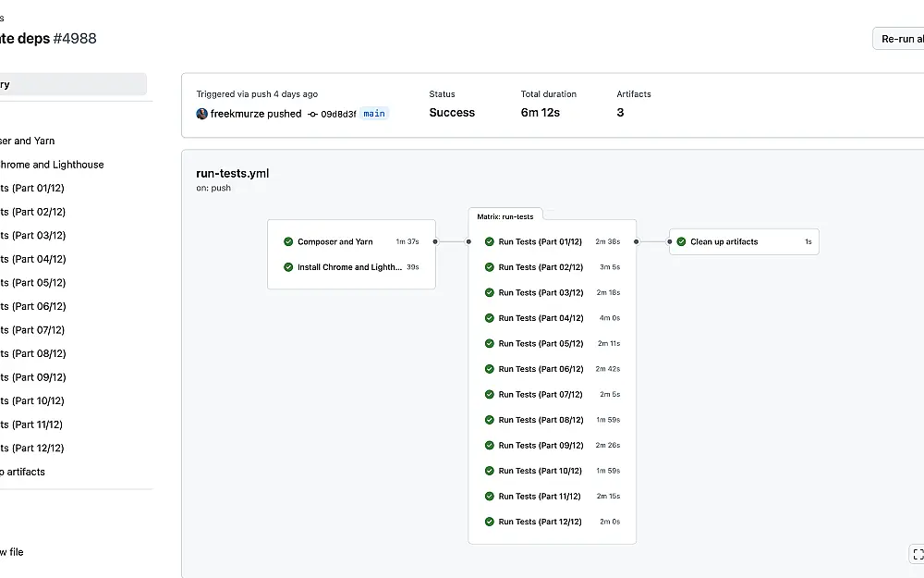Image resolution: width=924 pixels, height=578 pixels.
Task: Open the Run Tests (Part 07/12) job in graph
Action: (553, 394)
